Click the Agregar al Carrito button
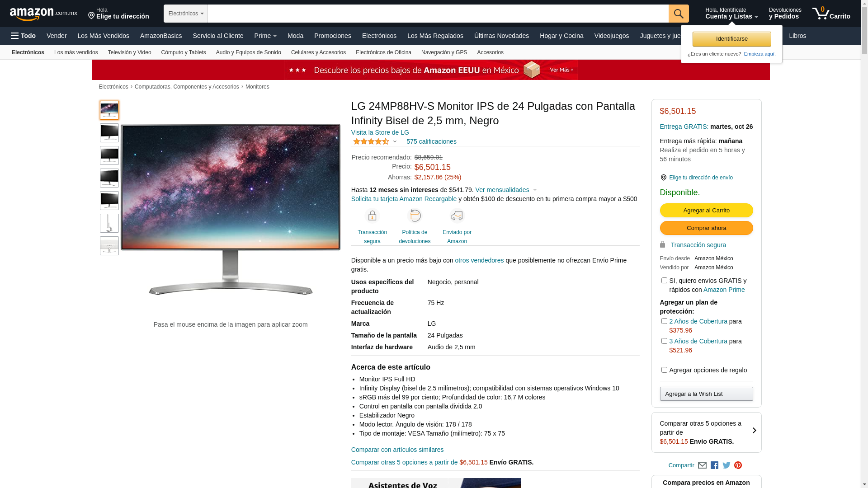The width and height of the screenshot is (868, 488). pyautogui.click(x=706, y=211)
